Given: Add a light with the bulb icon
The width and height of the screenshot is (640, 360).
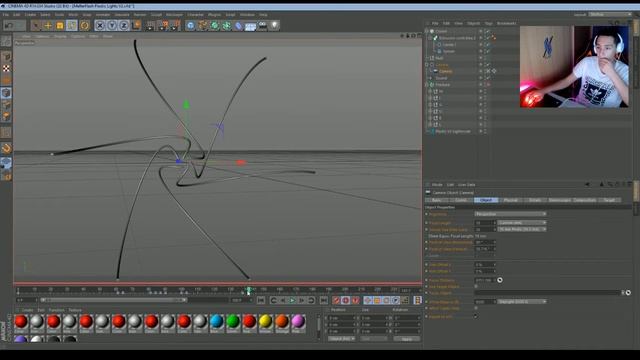Looking at the screenshot, I should [x=274, y=26].
